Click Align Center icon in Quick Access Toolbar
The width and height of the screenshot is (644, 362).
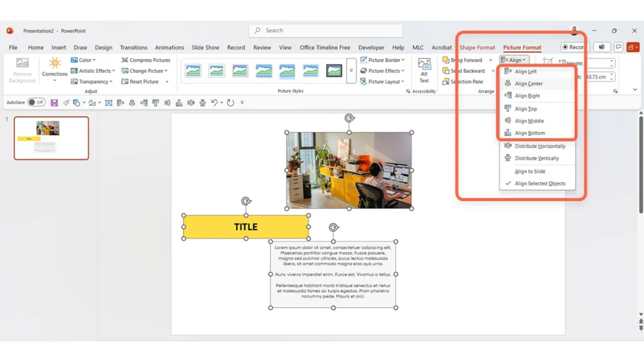[132, 102]
